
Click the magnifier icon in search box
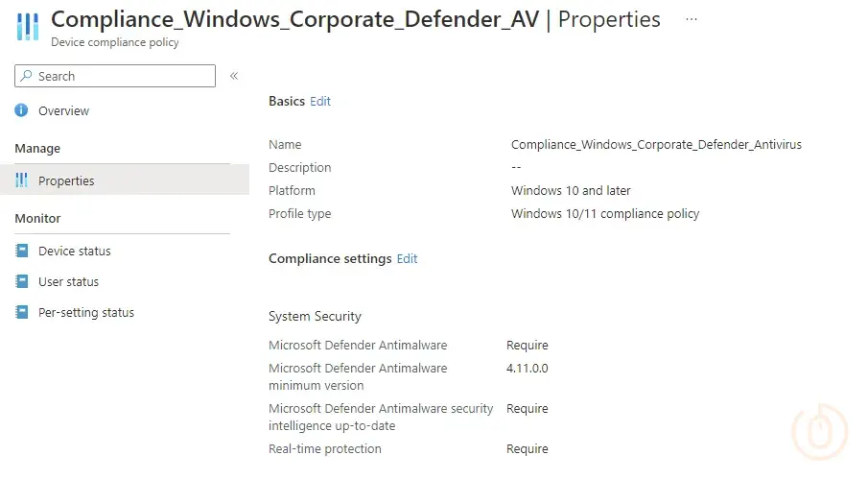(28, 77)
